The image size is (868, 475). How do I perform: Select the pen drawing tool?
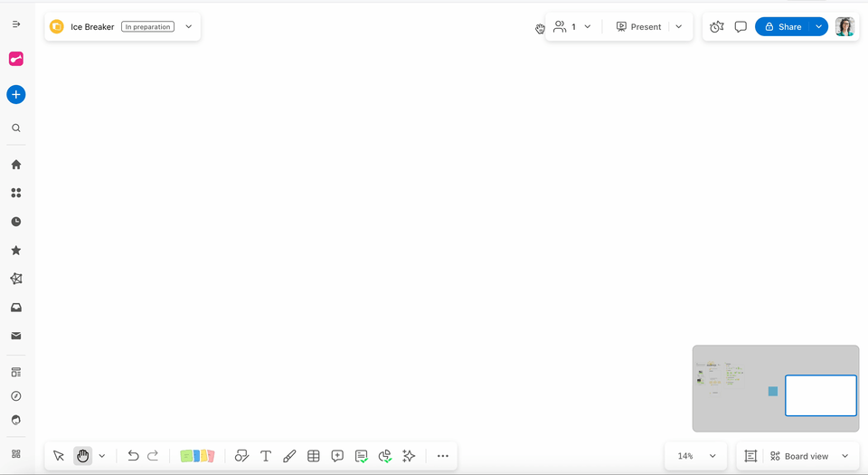[289, 456]
